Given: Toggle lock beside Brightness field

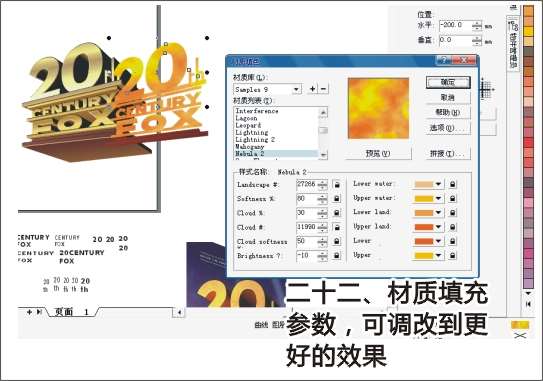Looking at the screenshot, I should (337, 256).
